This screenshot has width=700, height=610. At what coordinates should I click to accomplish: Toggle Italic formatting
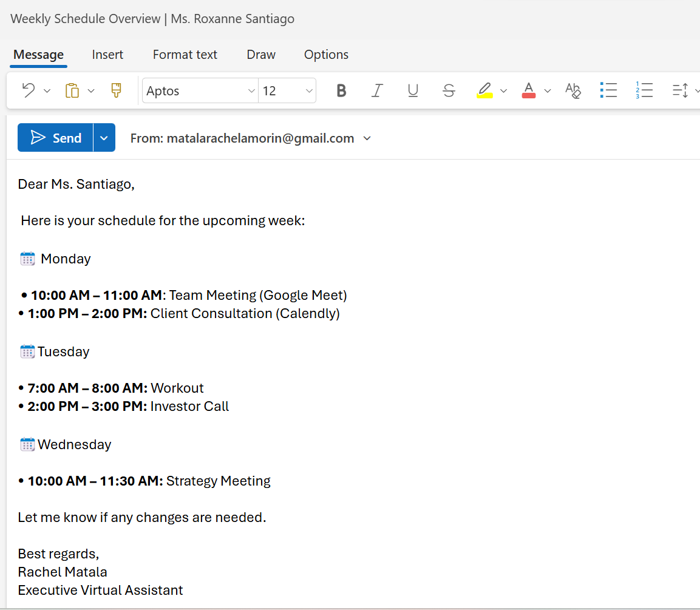click(377, 90)
